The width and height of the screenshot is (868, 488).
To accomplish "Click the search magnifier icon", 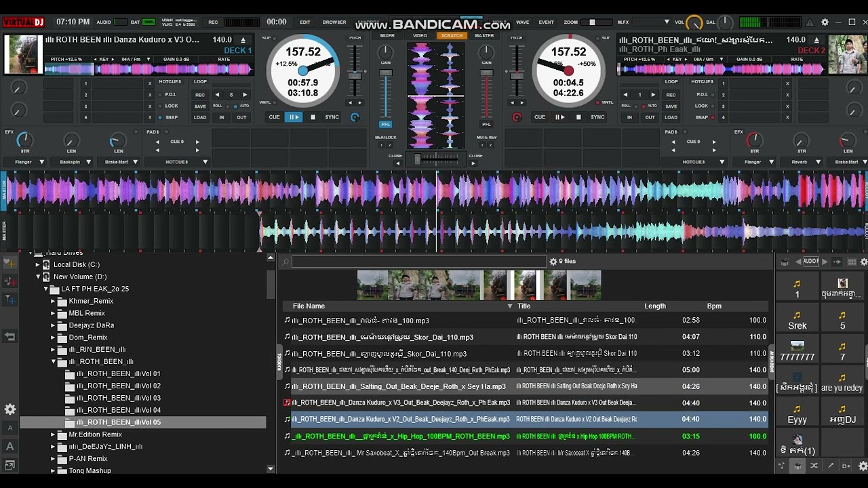I will click(x=286, y=262).
